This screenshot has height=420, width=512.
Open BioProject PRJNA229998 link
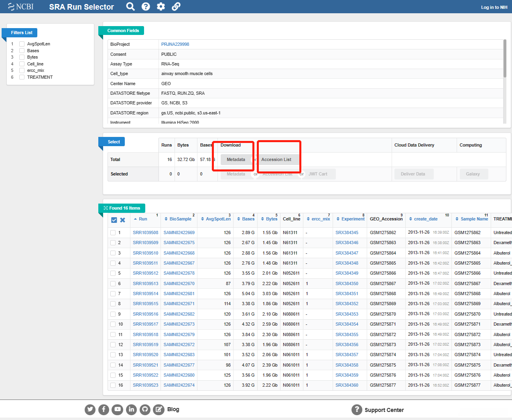(175, 44)
